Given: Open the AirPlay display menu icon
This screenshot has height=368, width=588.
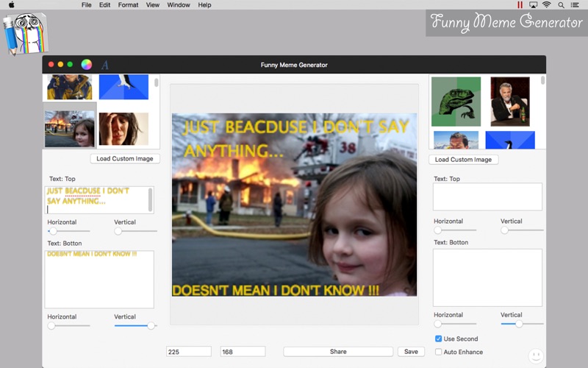Looking at the screenshot, I should coord(533,5).
